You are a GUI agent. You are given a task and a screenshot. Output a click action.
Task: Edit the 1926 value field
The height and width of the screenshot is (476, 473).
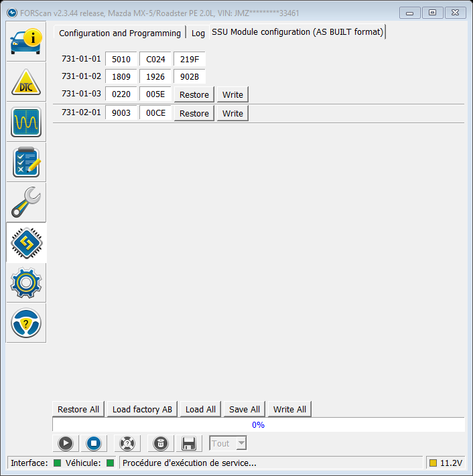155,76
